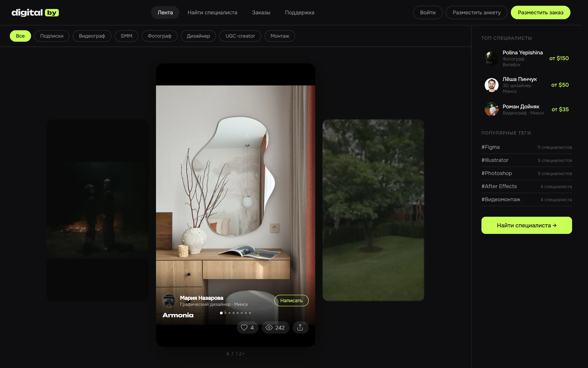Open the #After Effects tag
588x368 pixels.
pos(527,186)
